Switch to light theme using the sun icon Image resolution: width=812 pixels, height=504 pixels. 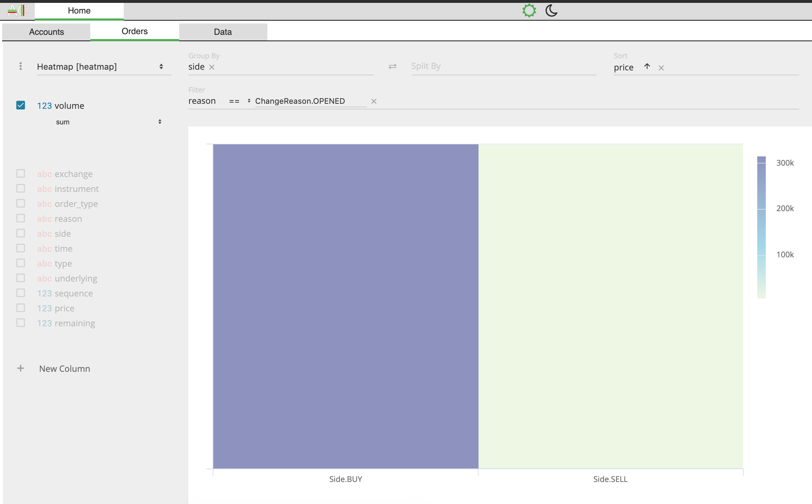(x=529, y=10)
